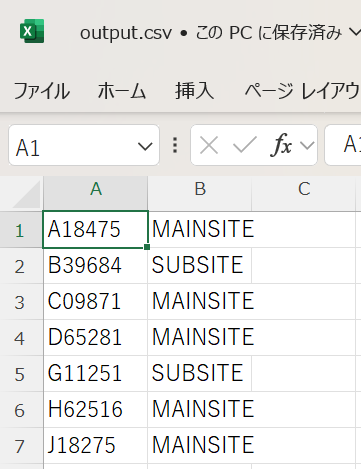Expand the dropdown next to fx
The height and width of the screenshot is (469, 361).
[307, 145]
